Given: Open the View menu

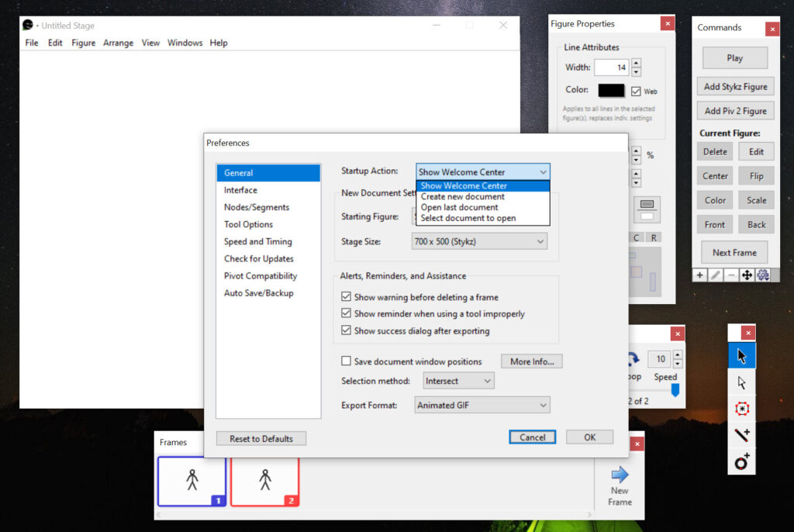Looking at the screenshot, I should click(150, 43).
